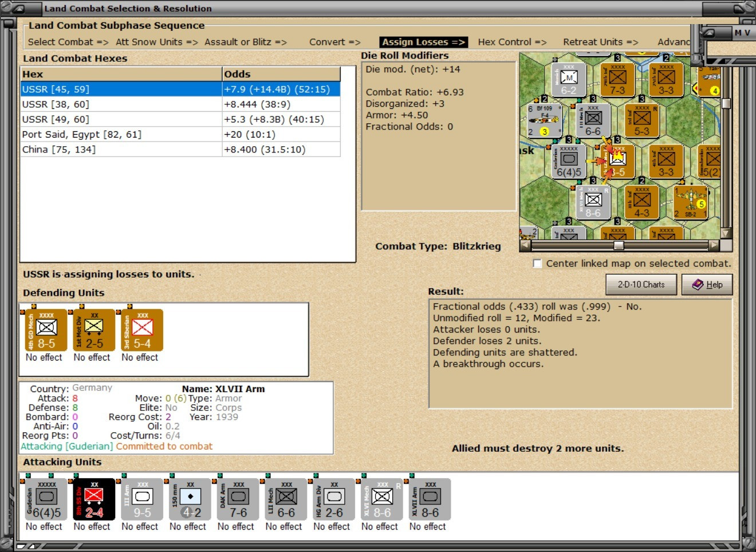The image size is (756, 552).
Task: Click the 8-6 mech unit on the map
Action: point(593,202)
